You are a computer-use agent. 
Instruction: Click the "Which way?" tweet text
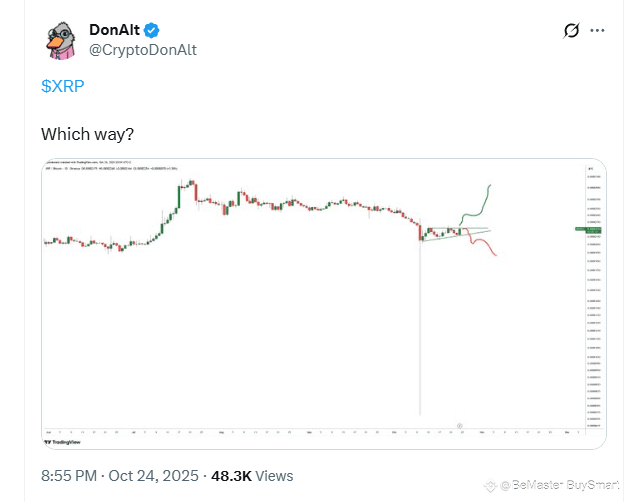87,134
